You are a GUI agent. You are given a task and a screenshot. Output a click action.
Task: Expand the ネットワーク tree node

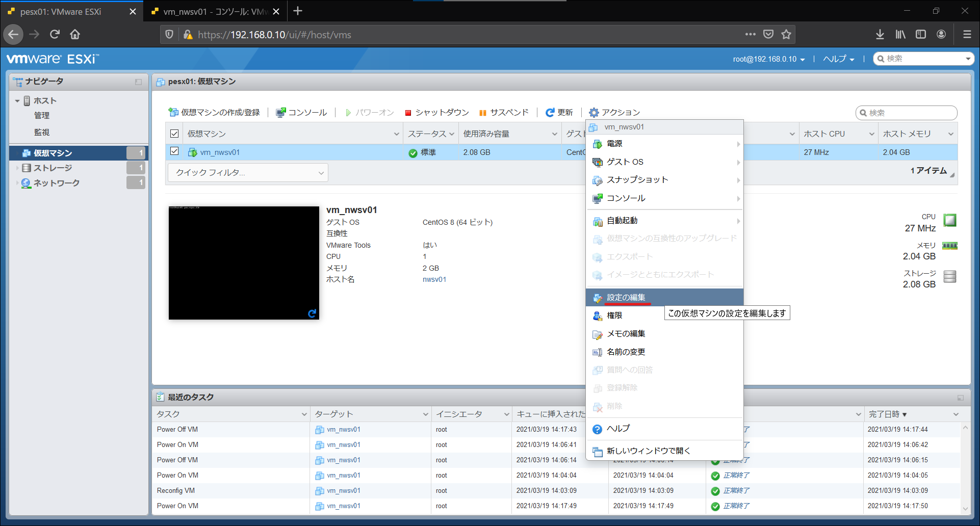pyautogui.click(x=17, y=183)
